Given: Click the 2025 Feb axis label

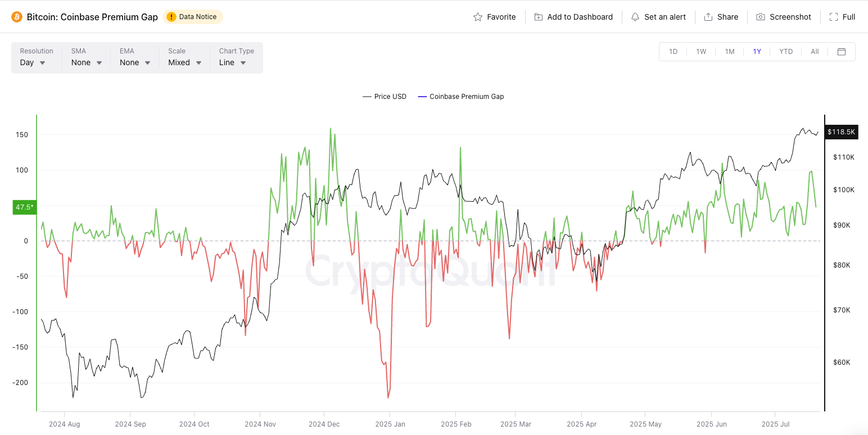Looking at the screenshot, I should click(x=456, y=424).
